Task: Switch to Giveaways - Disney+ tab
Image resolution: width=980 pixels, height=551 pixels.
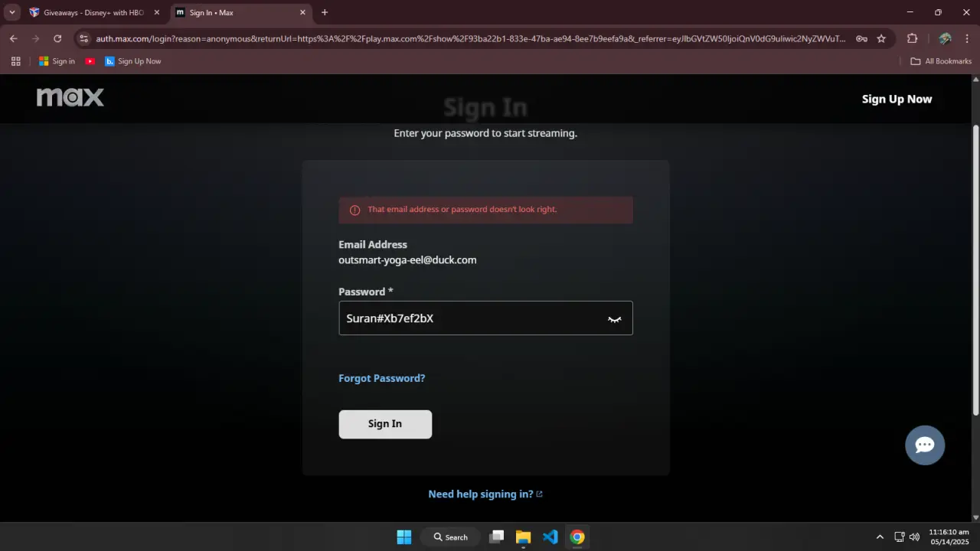Action: (93, 12)
